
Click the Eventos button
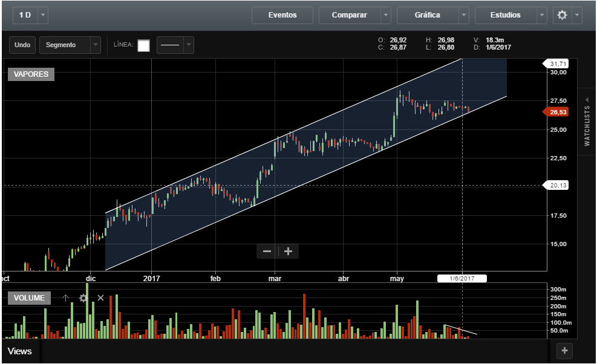282,15
